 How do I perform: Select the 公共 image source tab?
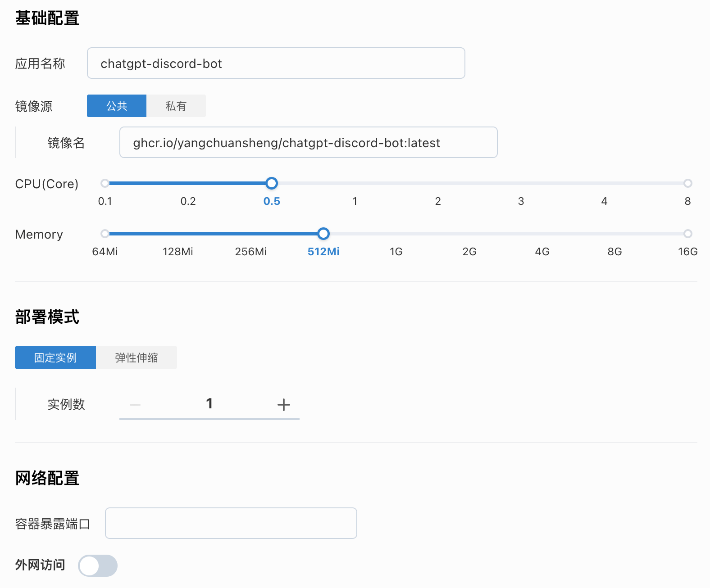[117, 106]
